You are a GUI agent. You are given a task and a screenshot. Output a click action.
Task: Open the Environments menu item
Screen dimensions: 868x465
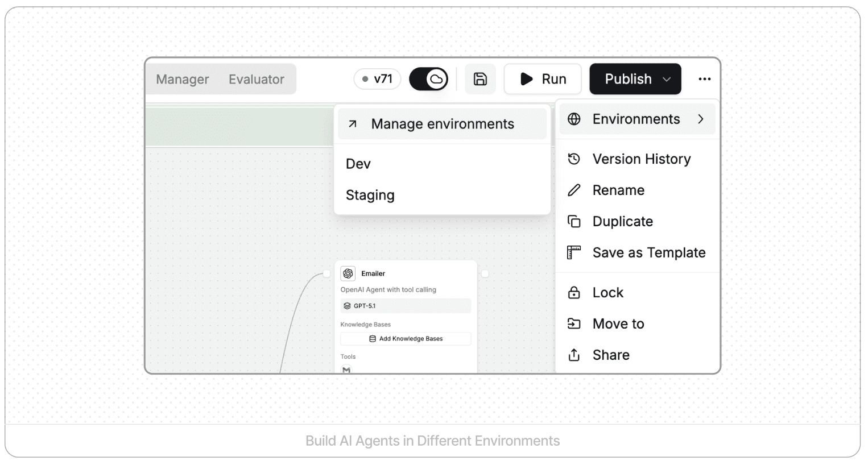point(637,119)
